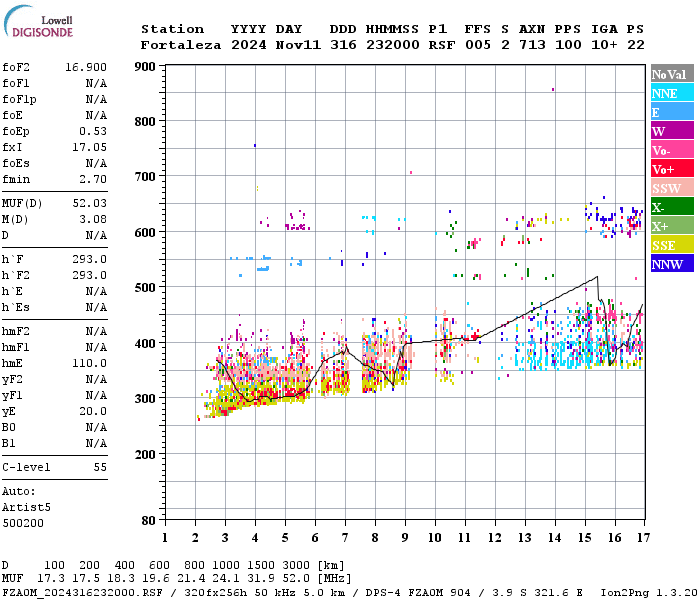Select the NNE cyan legend swatch
This screenshot has height=600, width=700.
(672, 93)
